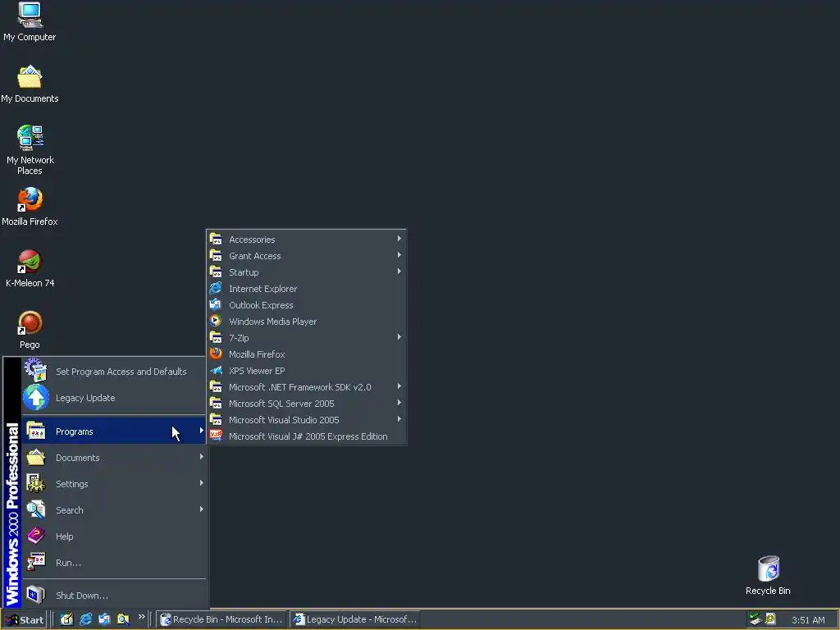Image resolution: width=840 pixels, height=630 pixels.
Task: Launch Mozilla Firefox from the Programs menu
Action: (x=306, y=354)
